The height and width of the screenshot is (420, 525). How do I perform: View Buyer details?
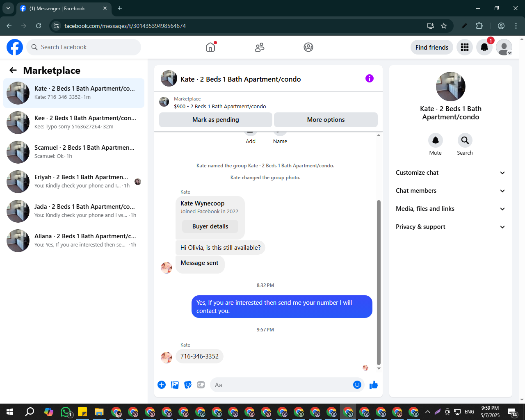(210, 226)
